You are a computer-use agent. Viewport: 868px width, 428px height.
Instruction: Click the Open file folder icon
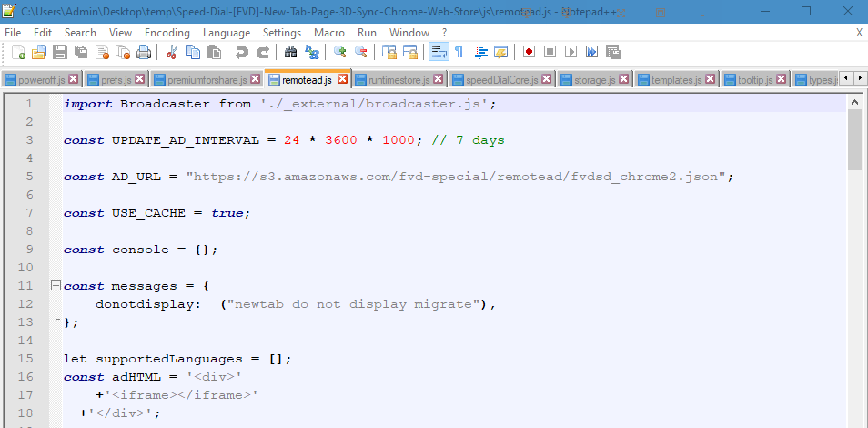pyautogui.click(x=39, y=52)
